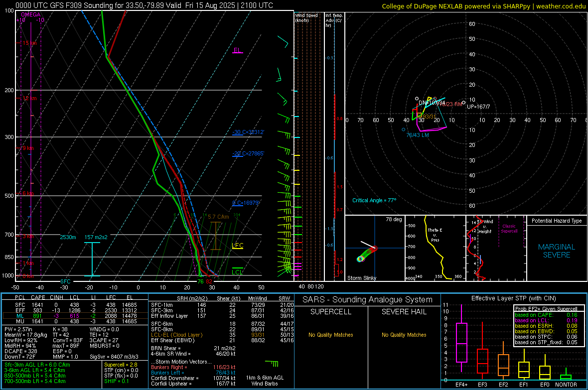This screenshot has height=390, width=588.
Task: Click the -30 C=32312' height label
Action: coord(248,132)
